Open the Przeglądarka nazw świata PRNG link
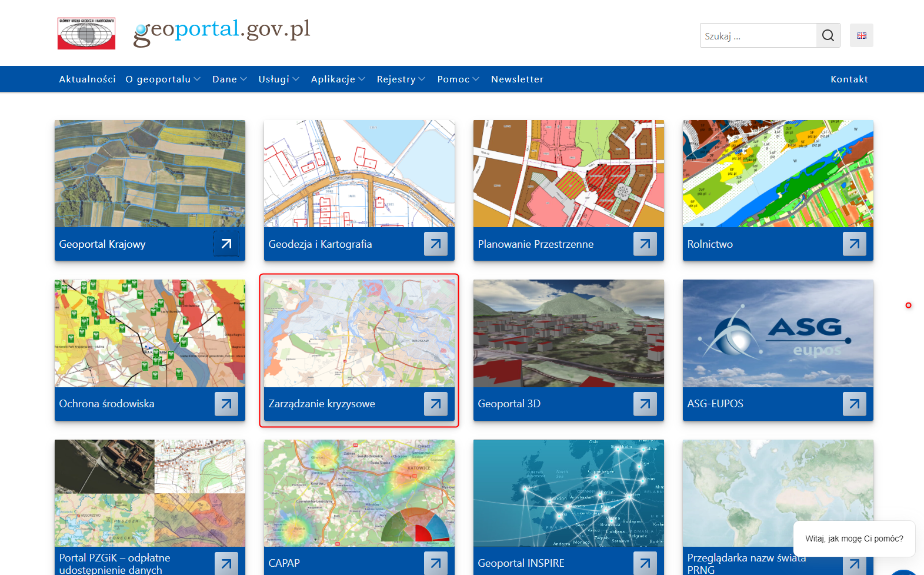924x575 pixels. click(746, 563)
